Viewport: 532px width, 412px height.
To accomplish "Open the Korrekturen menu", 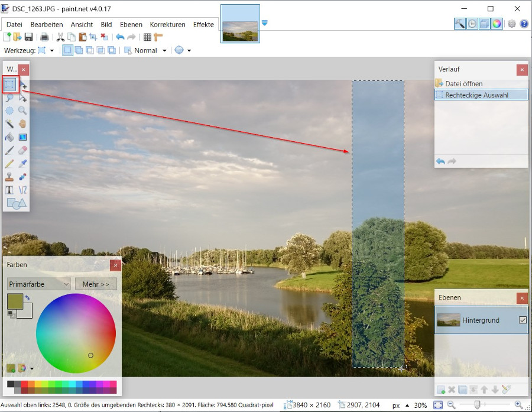I will pos(167,25).
